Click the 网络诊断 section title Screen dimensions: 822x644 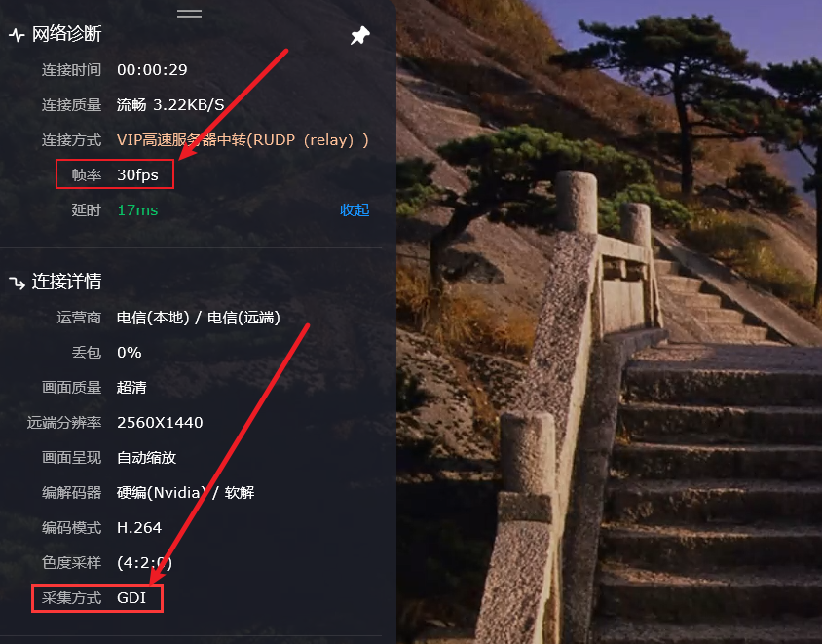tap(66, 34)
